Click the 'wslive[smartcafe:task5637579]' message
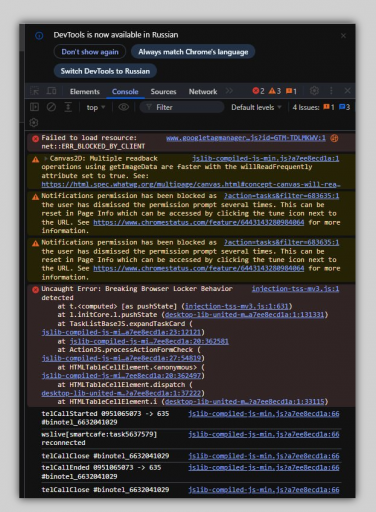Viewport: 376px width, 512px height. [99, 434]
